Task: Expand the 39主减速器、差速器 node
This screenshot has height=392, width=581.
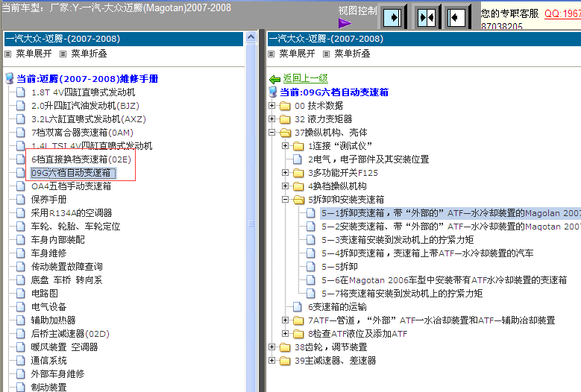Action: click(272, 360)
